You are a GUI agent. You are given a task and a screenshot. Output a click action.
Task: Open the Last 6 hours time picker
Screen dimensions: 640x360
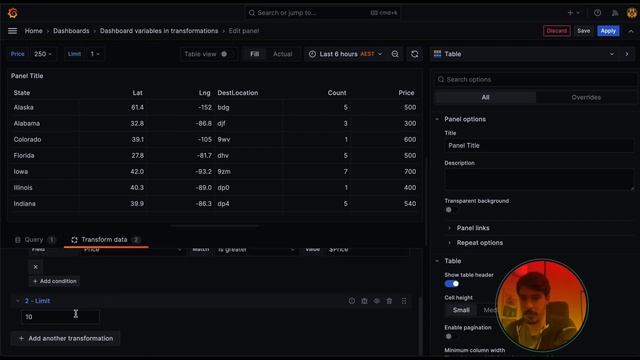tap(345, 54)
